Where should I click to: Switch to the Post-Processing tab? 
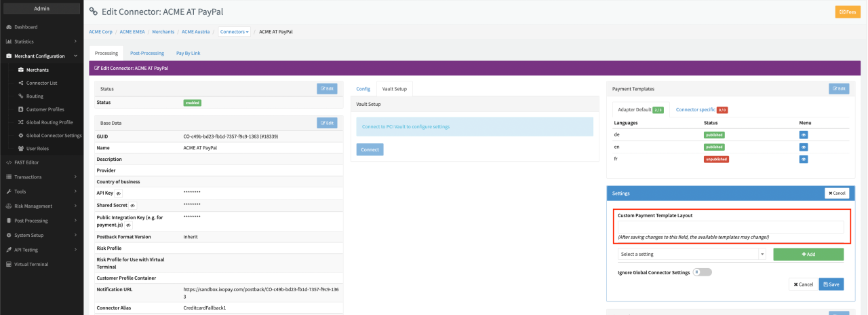point(146,53)
